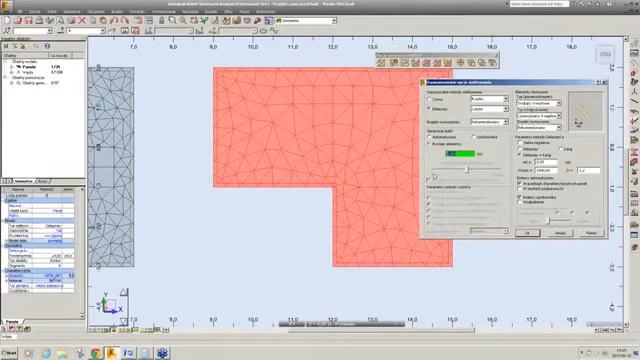This screenshot has height=360, width=640.
Task: Click the Robot application icon on the taskbar
Action: pyautogui.click(x=111, y=353)
